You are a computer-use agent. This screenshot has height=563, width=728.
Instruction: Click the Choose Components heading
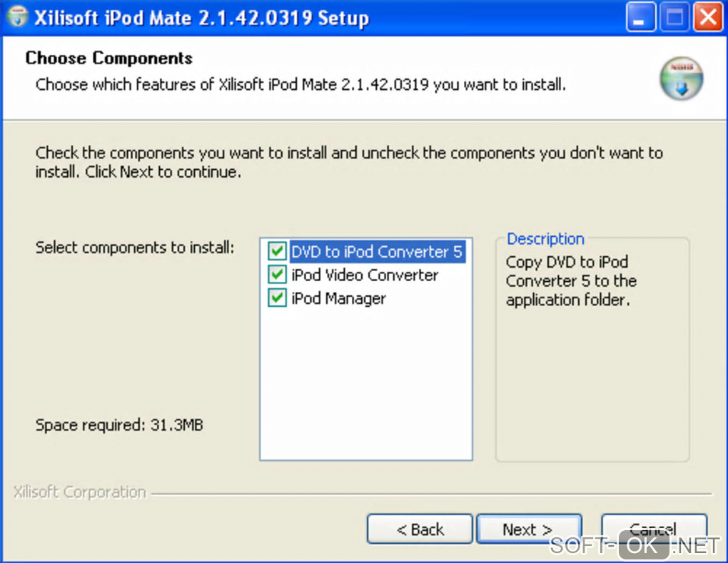[108, 58]
